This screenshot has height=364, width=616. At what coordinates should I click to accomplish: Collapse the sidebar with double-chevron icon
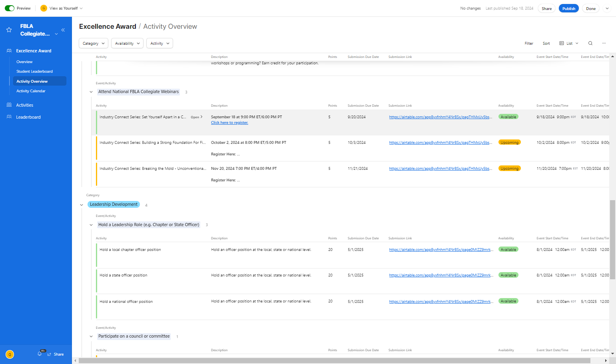click(63, 30)
